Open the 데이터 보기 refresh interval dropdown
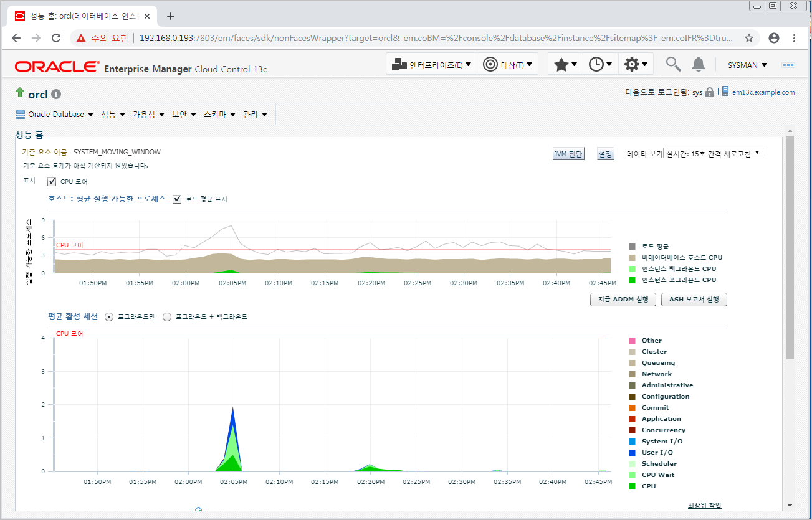Screen dimensions: 812x520 pos(714,153)
